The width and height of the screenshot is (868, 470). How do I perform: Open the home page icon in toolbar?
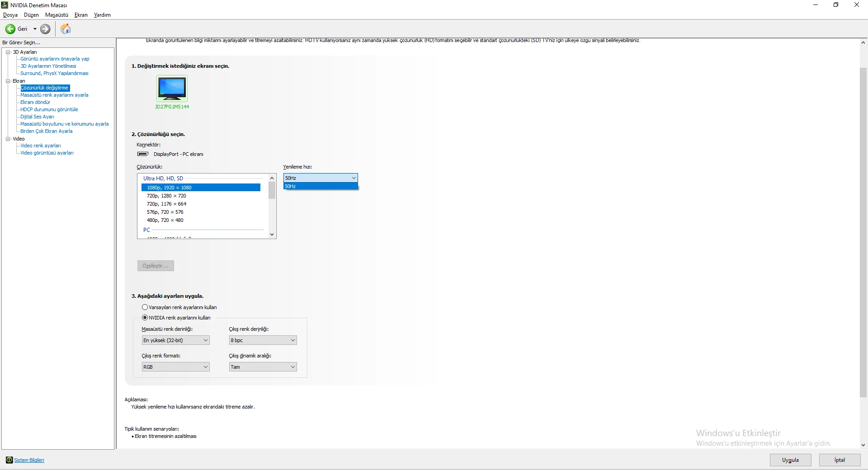pos(66,29)
